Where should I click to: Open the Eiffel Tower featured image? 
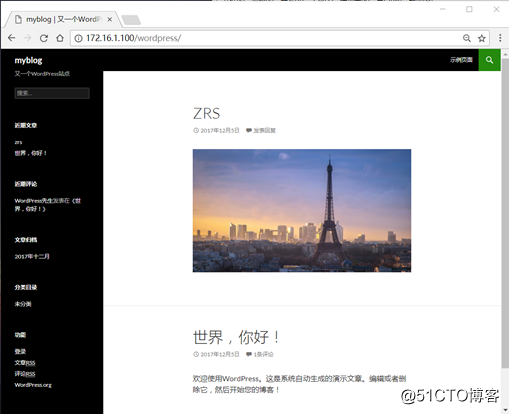(x=302, y=211)
